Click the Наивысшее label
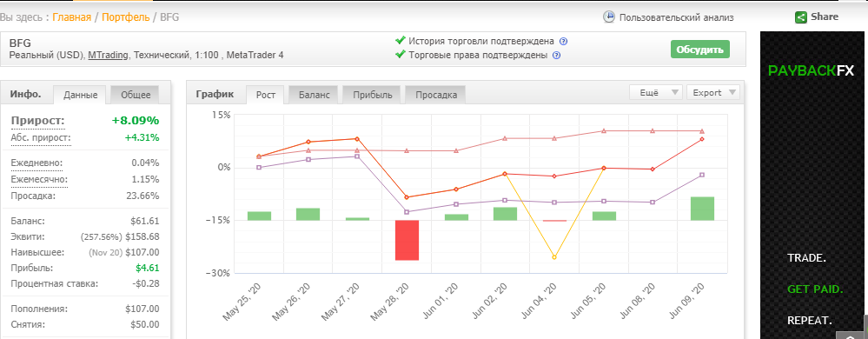This screenshot has height=339, width=868. pyautogui.click(x=37, y=252)
